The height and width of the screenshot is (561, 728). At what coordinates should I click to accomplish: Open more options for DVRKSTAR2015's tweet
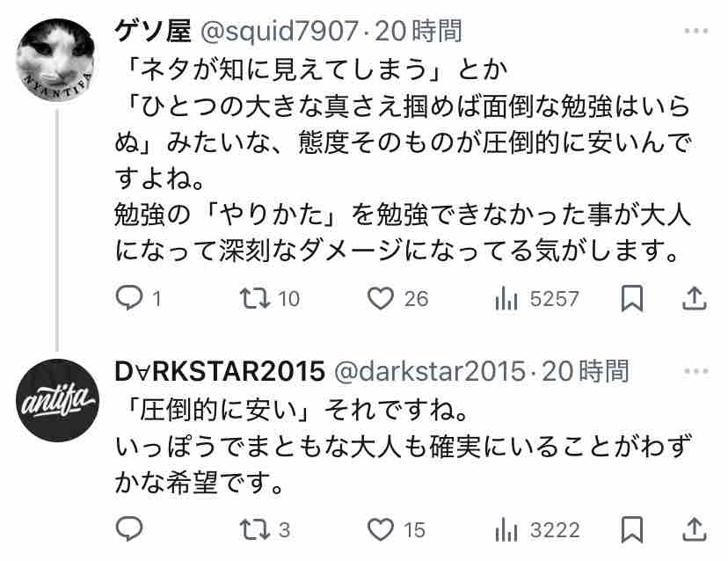click(x=696, y=371)
